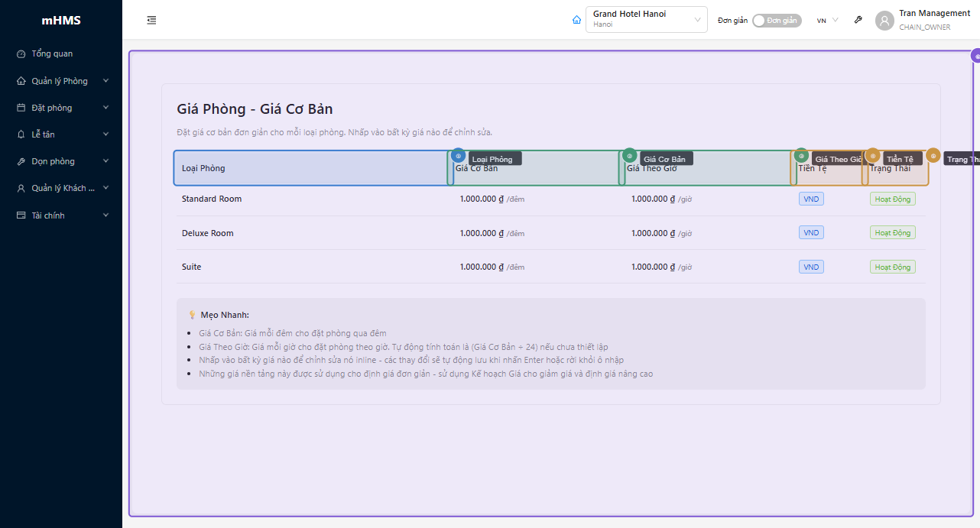Viewport: 980px width, 528px height.
Task: Edit the Deluxe Room hourly price
Action: coord(652,233)
